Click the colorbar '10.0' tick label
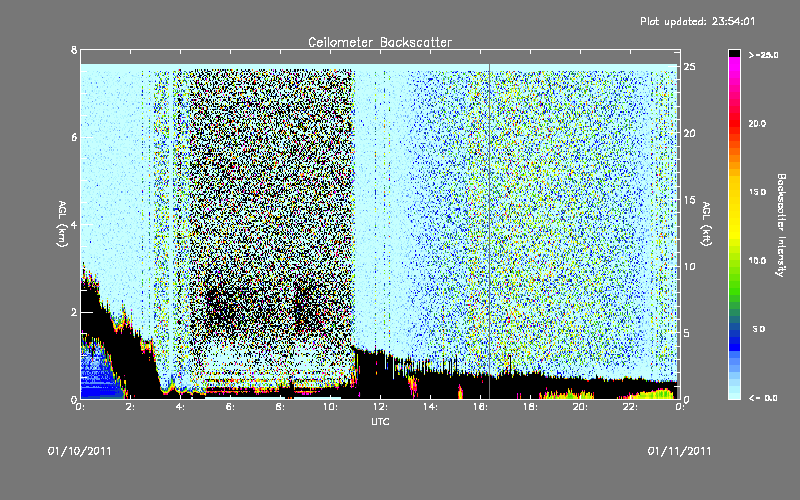Screen dimensions: 800x500 [758, 260]
